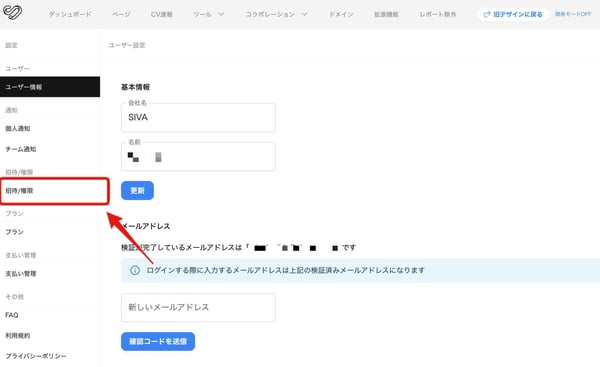
Task: Open 利用規約 in the sidebar
Action: click(50, 336)
